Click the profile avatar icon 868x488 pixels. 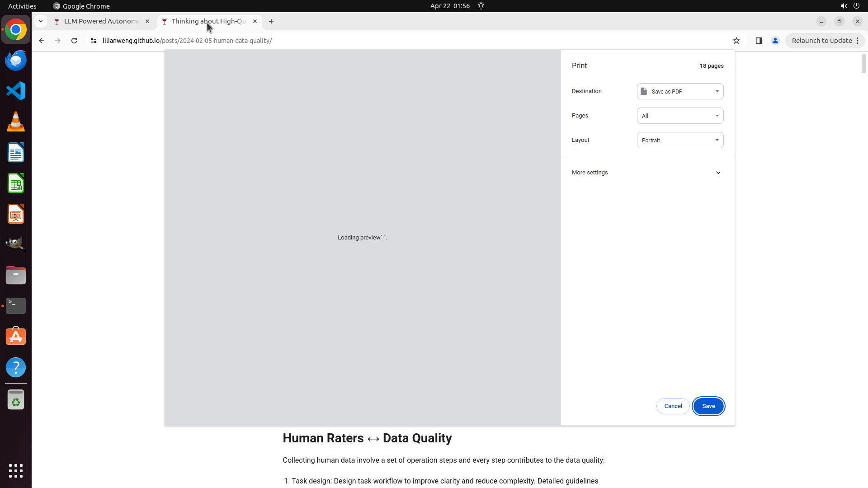click(x=775, y=41)
